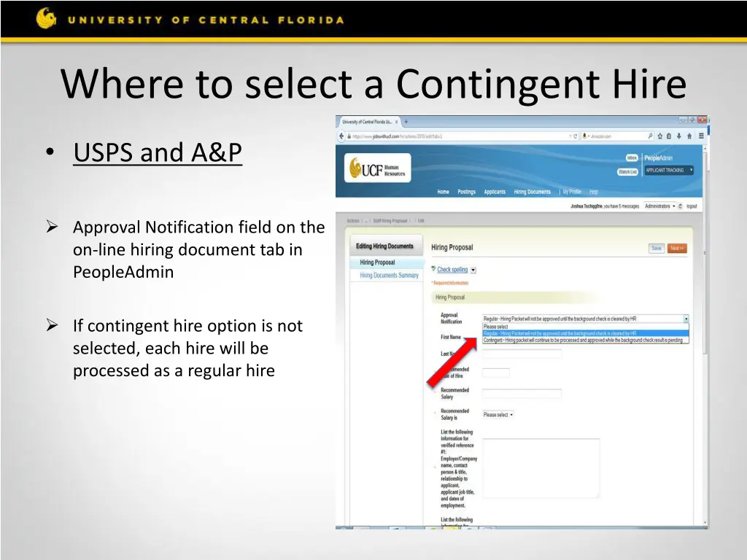
Task: Open the Administrators group dropdown
Action: [659, 206]
